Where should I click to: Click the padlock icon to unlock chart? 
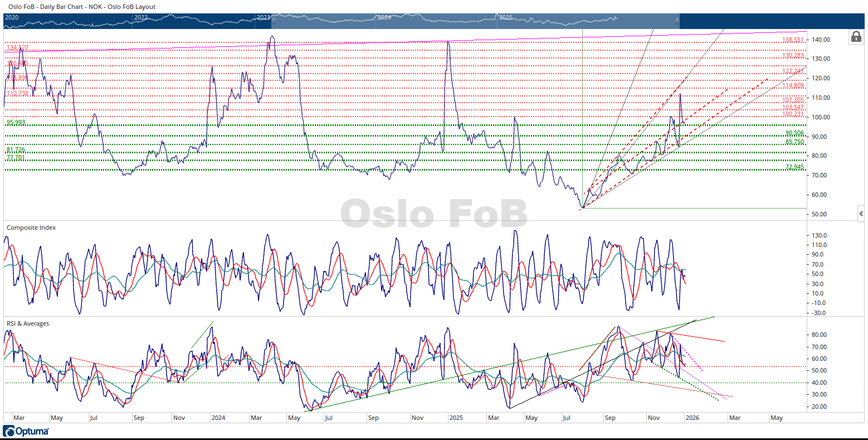pyautogui.click(x=856, y=37)
